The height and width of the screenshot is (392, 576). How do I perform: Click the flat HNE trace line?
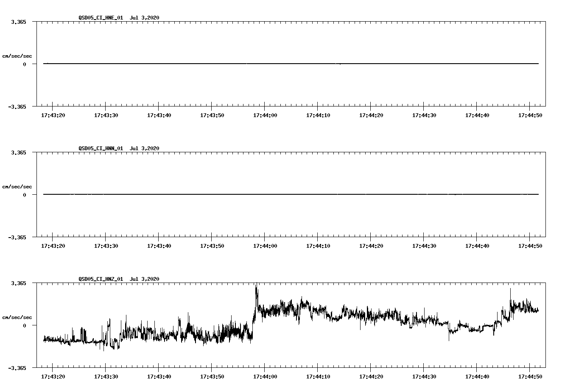click(x=291, y=64)
